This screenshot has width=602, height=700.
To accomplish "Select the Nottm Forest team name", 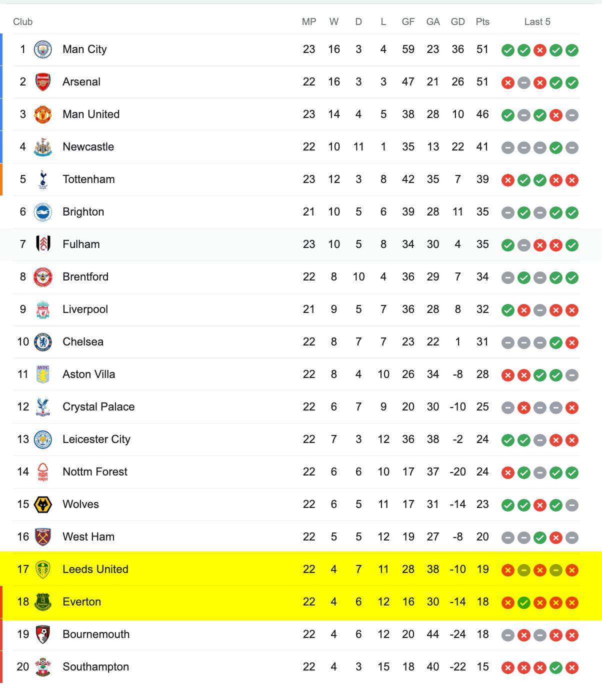I will (x=95, y=472).
